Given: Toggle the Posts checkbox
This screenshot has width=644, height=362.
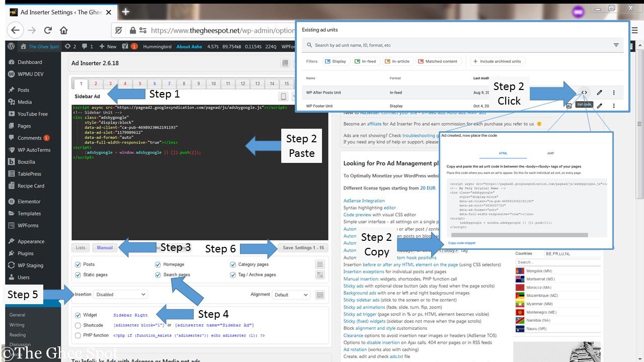Looking at the screenshot, I should coord(77,264).
